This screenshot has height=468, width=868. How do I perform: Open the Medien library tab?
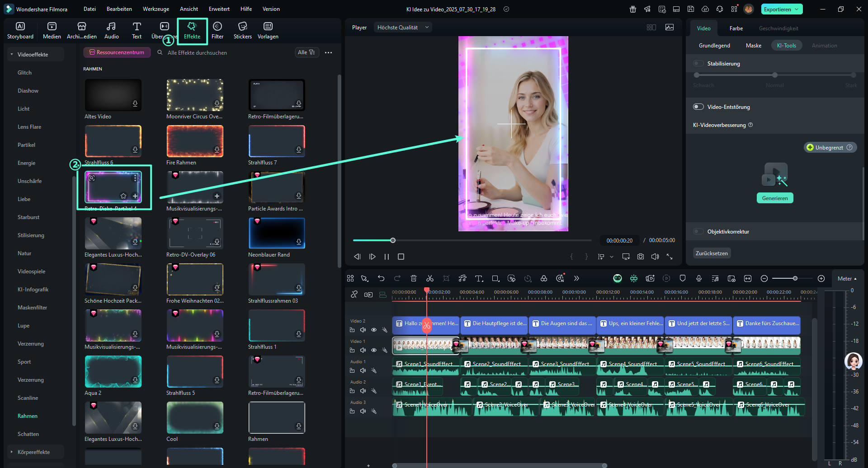52,31
